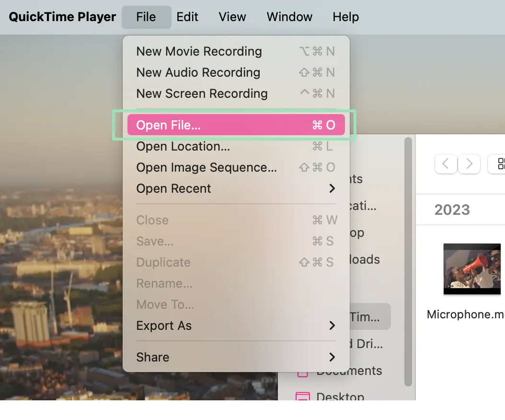Expand the Share submenu
Image resolution: width=505 pixels, height=420 pixels.
[x=236, y=357]
